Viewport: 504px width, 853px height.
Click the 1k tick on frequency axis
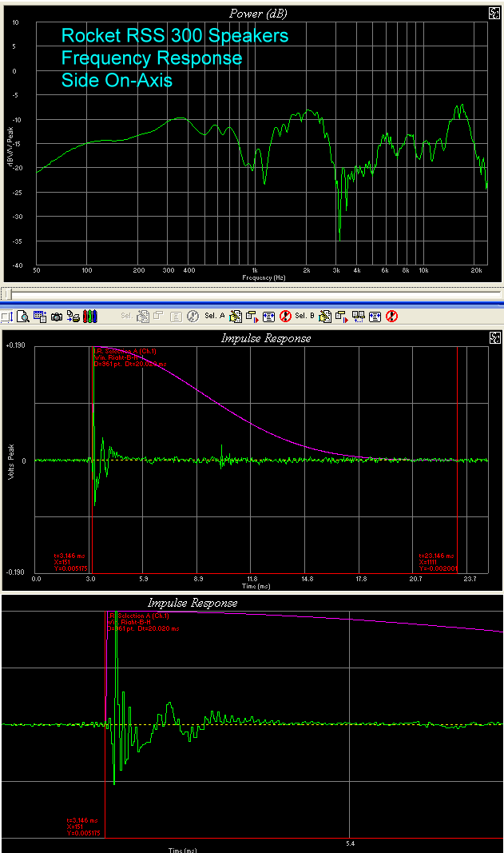(x=255, y=270)
